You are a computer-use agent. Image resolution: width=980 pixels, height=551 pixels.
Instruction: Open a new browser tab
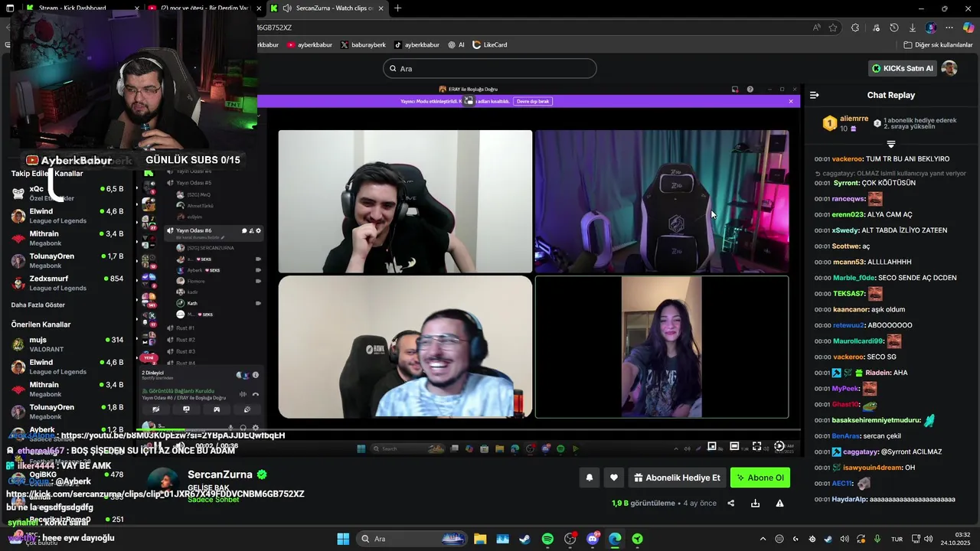397,8
